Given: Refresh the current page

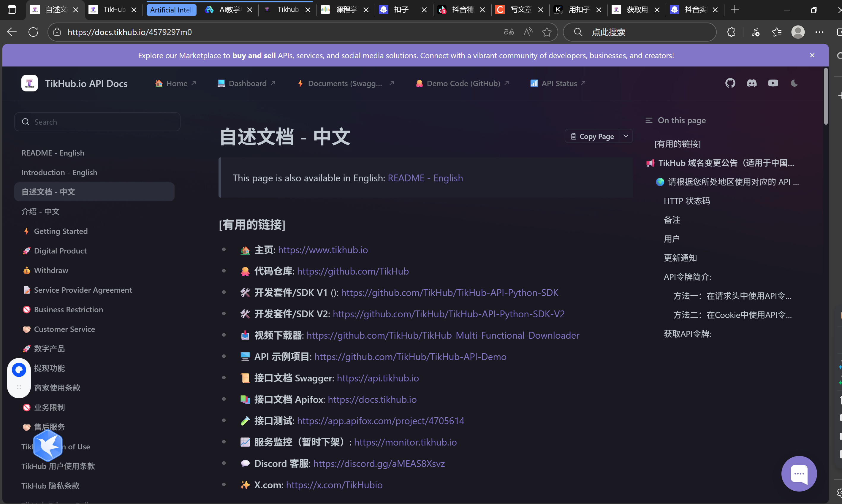Looking at the screenshot, I should click(x=33, y=32).
